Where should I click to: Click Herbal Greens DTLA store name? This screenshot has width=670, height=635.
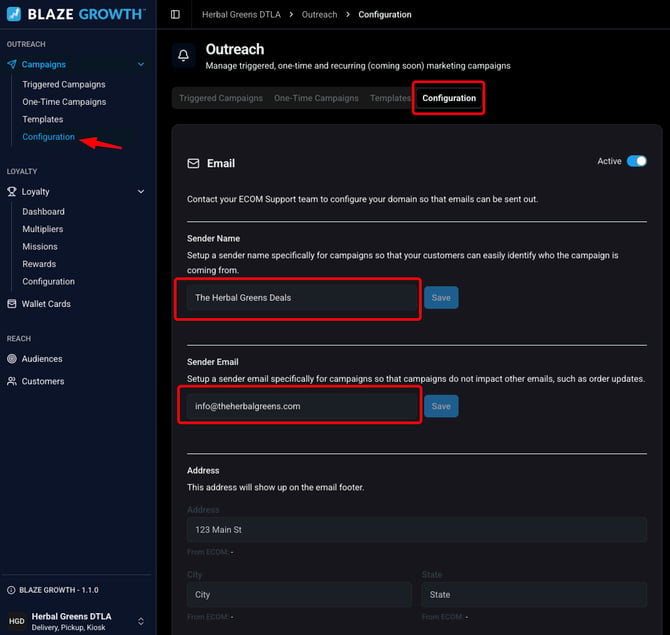(x=71, y=616)
